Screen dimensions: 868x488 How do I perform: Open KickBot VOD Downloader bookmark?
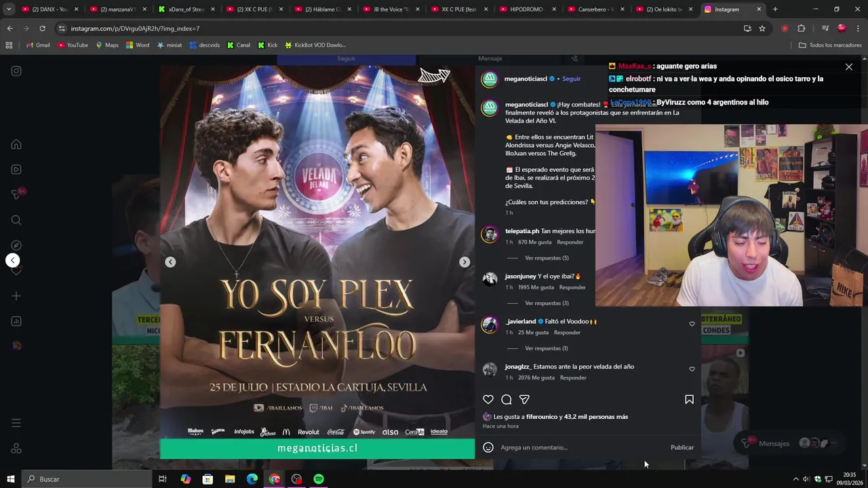pos(315,45)
